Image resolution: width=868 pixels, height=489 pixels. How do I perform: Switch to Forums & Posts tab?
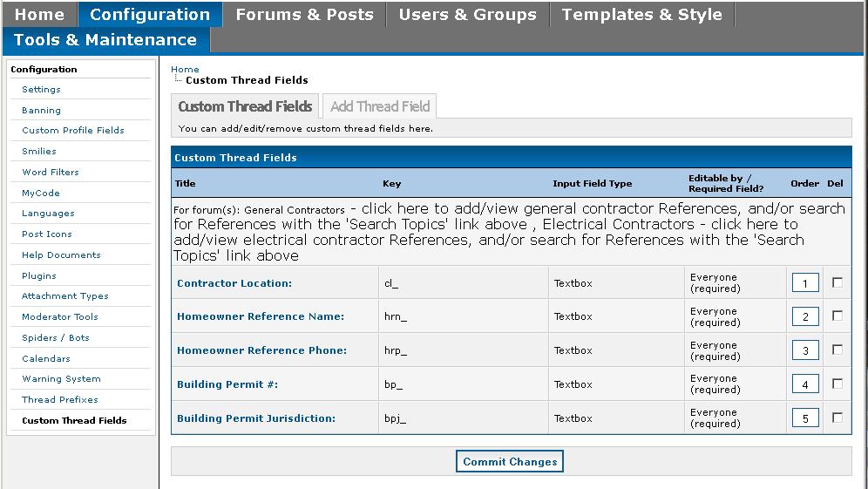(304, 15)
